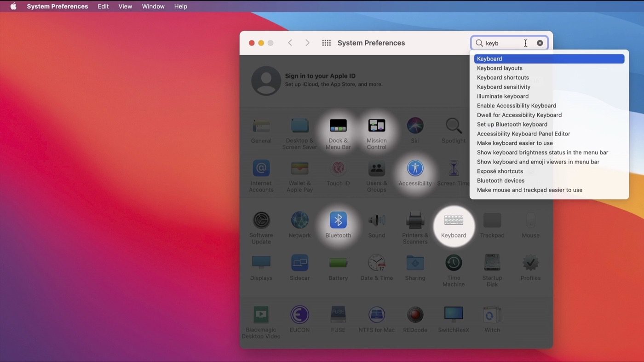Open the SwitchResX preference pane
Viewport: 644px width, 362px height.
tap(454, 314)
